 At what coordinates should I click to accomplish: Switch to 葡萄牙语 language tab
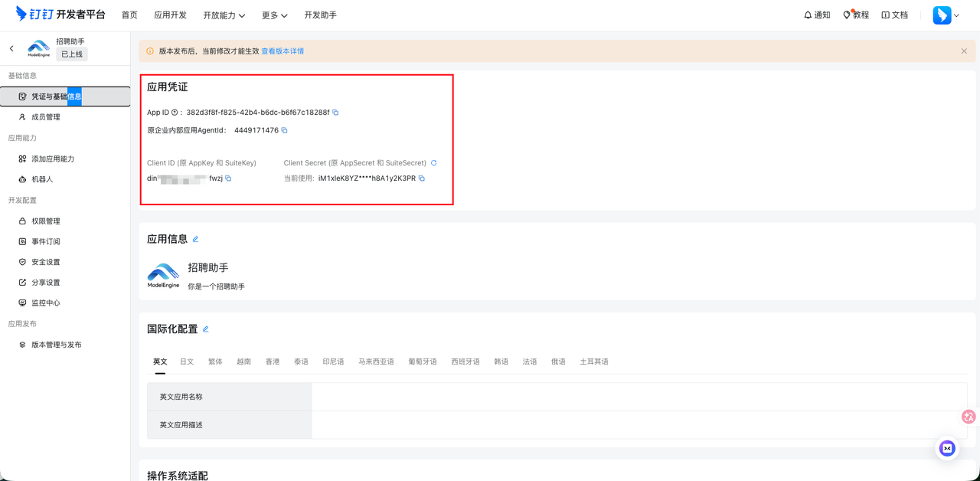pyautogui.click(x=423, y=362)
